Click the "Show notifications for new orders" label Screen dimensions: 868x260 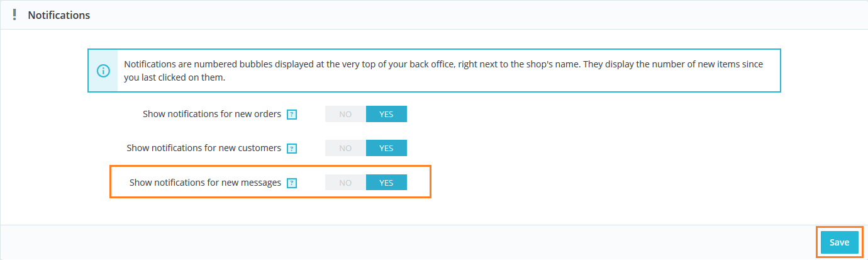[212, 114]
